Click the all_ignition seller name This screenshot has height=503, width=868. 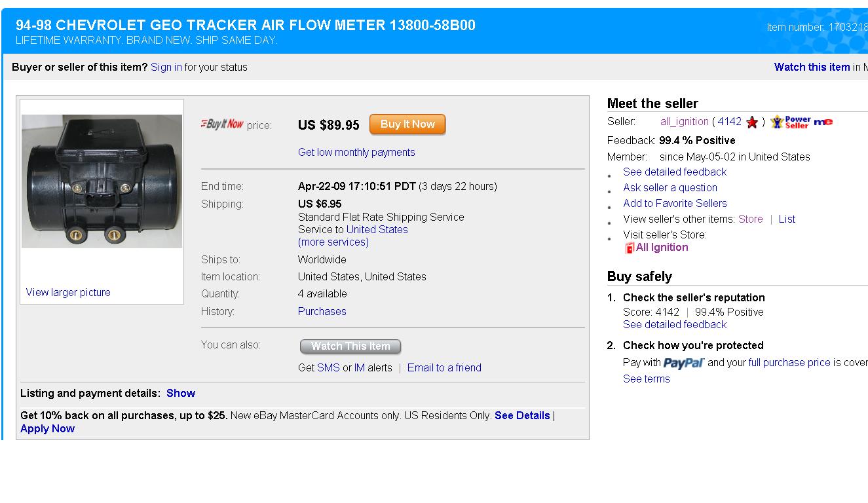coord(685,121)
